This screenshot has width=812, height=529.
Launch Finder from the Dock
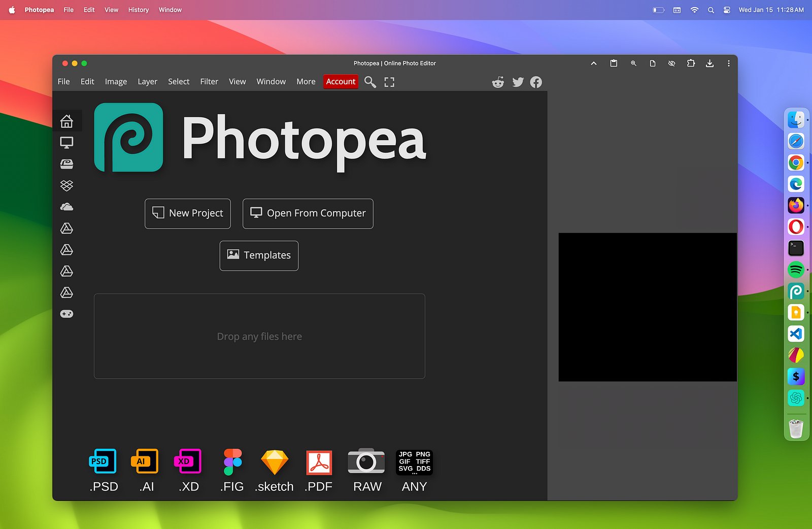796,120
